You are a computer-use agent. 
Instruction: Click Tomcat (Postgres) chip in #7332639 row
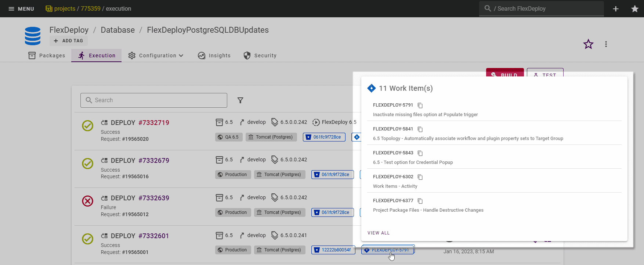280,212
